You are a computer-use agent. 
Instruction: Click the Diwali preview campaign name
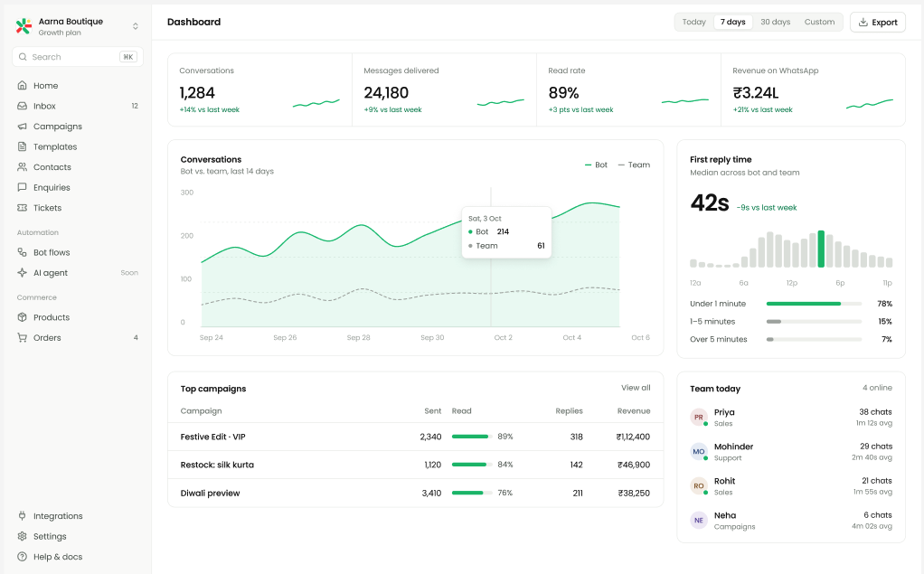(210, 494)
